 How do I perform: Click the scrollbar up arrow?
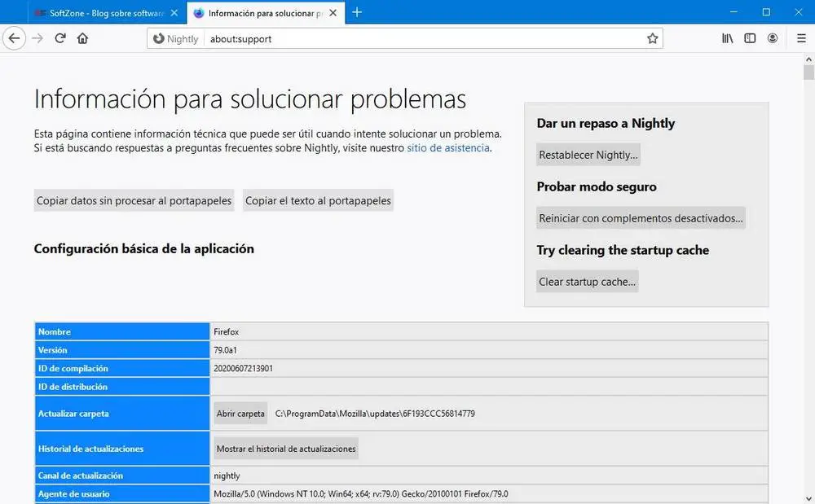[x=808, y=59]
